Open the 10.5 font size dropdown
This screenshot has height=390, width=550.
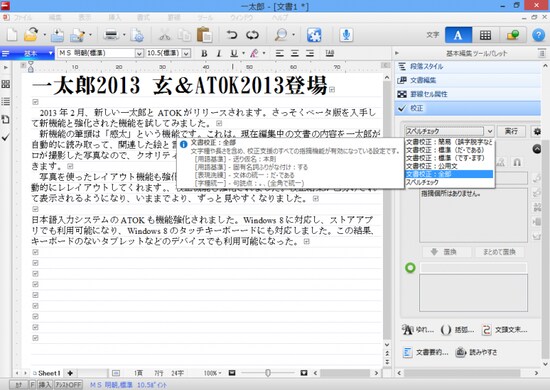pyautogui.click(x=187, y=53)
